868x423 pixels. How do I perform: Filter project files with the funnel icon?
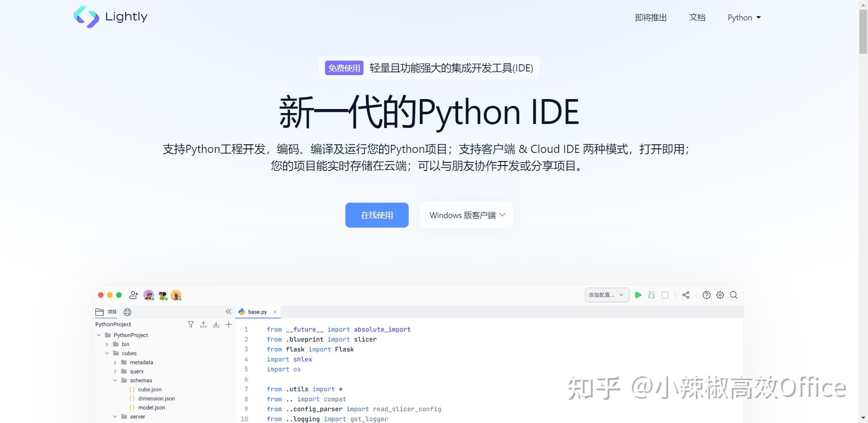coord(191,324)
